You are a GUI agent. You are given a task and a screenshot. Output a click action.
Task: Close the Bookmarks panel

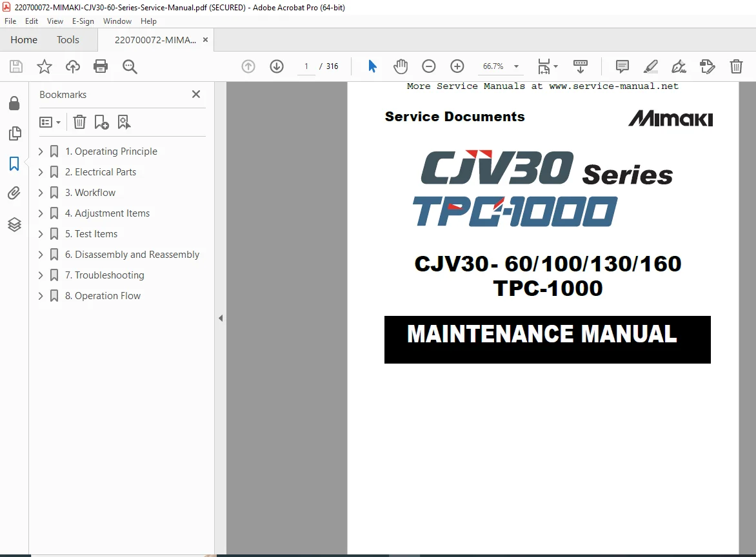click(x=195, y=94)
